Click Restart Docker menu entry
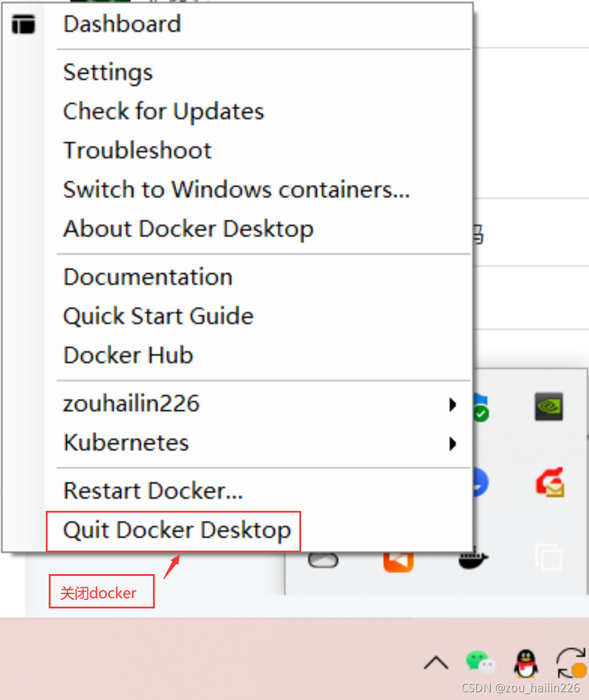This screenshot has height=700, width=589. 153,491
